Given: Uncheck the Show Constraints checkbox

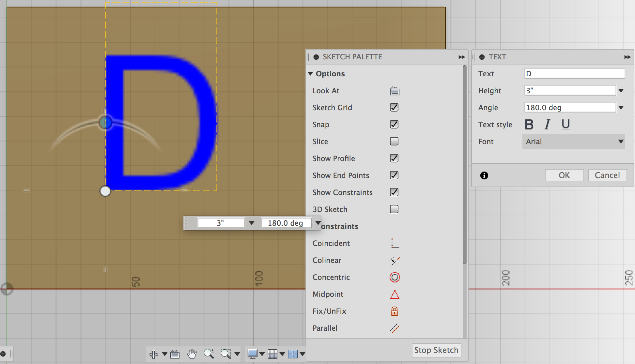Looking at the screenshot, I should point(394,192).
